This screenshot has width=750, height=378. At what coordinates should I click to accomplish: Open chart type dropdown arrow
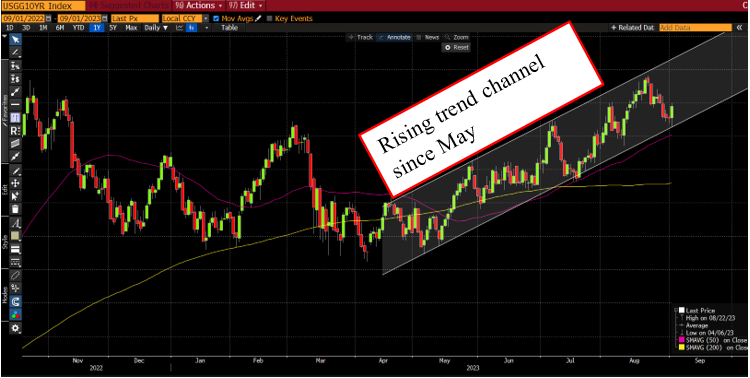click(x=207, y=28)
